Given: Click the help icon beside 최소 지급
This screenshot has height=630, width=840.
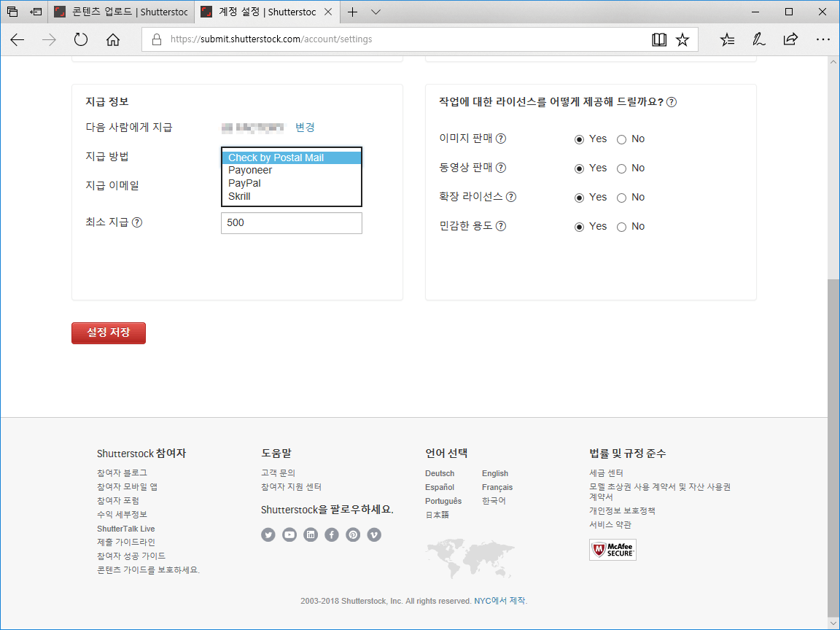Looking at the screenshot, I should [137, 222].
